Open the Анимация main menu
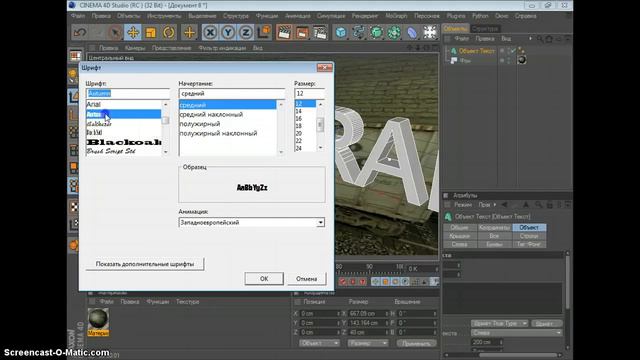Screen dimensions: 640x360 tap(298, 16)
